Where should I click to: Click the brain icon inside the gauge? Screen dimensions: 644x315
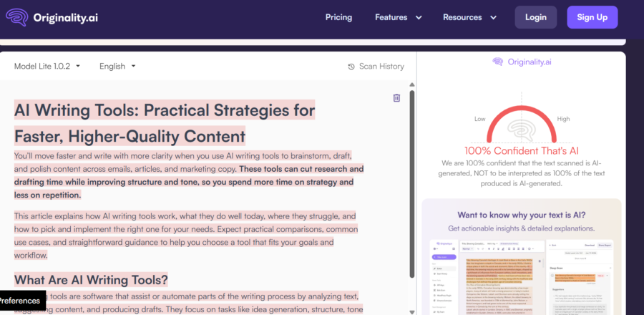(522, 129)
